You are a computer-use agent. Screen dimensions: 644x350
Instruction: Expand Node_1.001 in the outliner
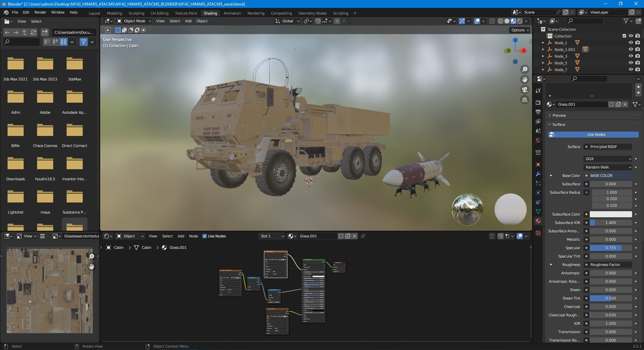(543, 49)
